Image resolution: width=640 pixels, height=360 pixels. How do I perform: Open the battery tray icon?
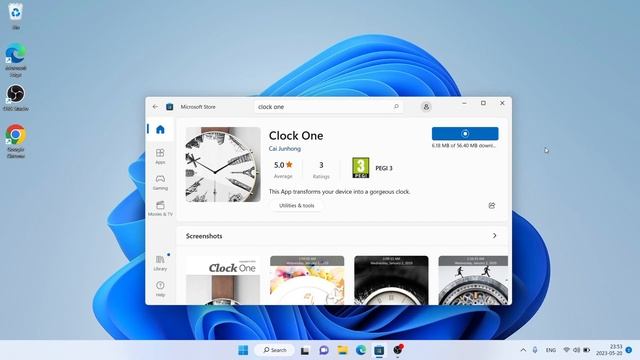[587, 350]
